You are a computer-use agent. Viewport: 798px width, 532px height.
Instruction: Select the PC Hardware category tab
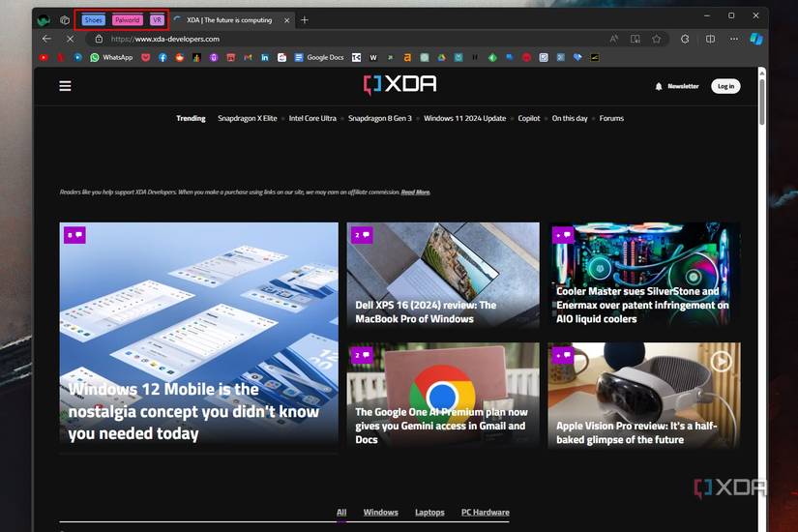pos(485,512)
